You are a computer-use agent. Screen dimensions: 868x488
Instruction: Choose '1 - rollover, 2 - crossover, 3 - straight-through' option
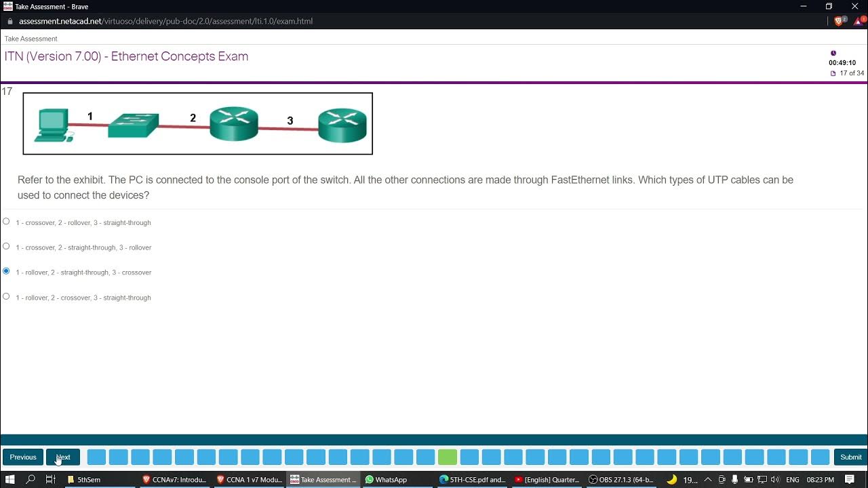tap(6, 296)
